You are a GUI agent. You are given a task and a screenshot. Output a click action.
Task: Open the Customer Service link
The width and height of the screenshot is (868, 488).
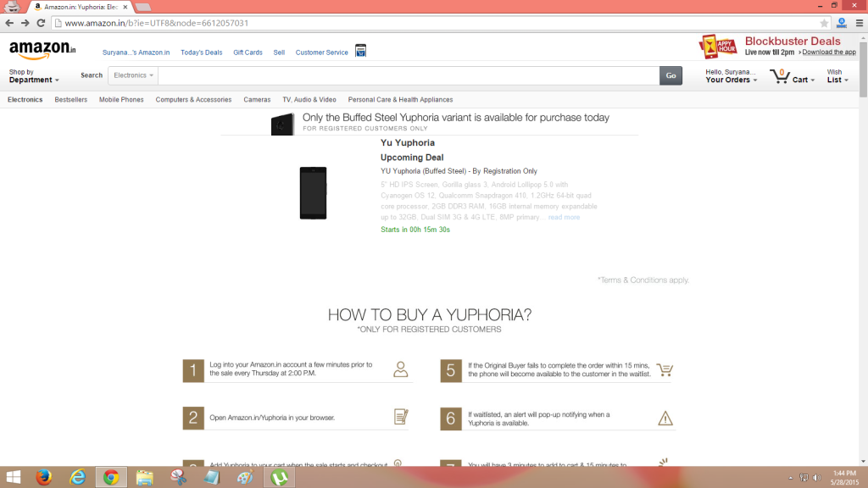point(321,53)
